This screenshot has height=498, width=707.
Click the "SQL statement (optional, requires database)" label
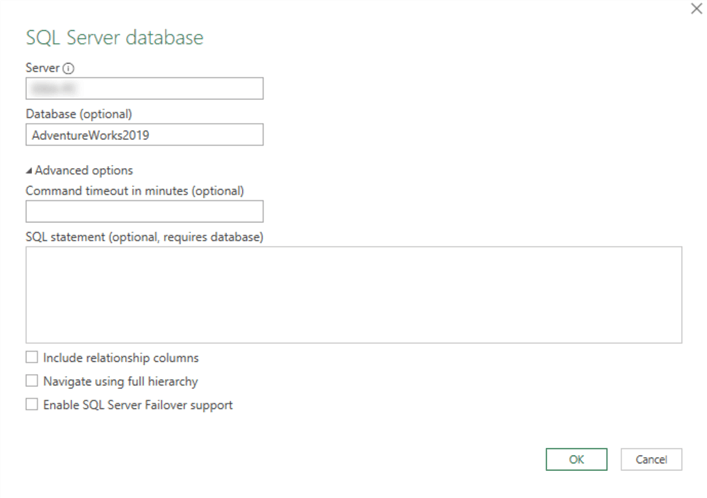(x=144, y=236)
